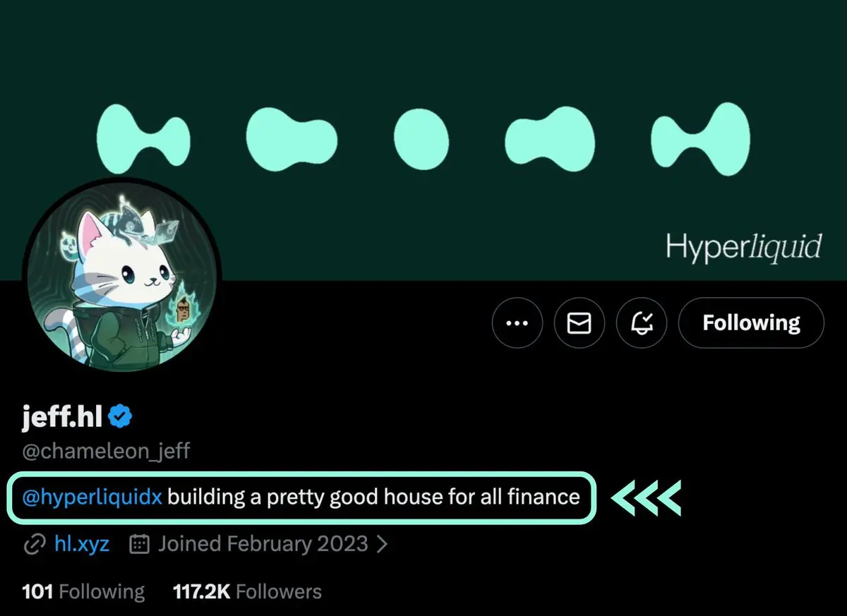
Task: View the 117.2K Followers list
Action: point(247,591)
